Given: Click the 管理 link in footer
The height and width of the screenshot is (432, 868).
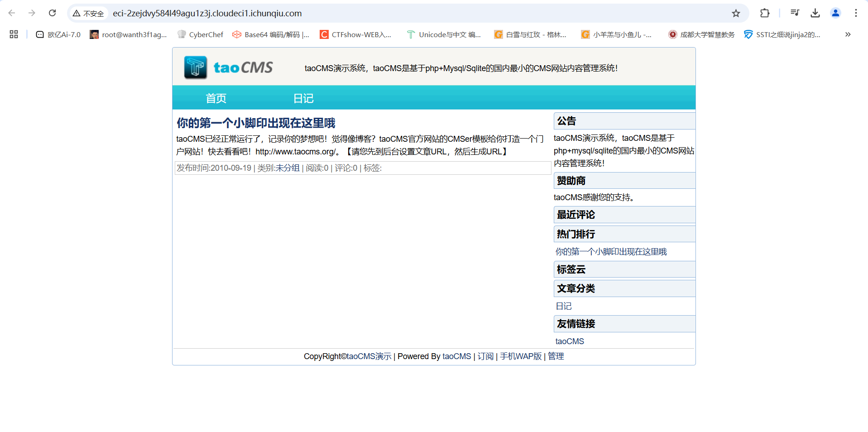Looking at the screenshot, I should [556, 356].
